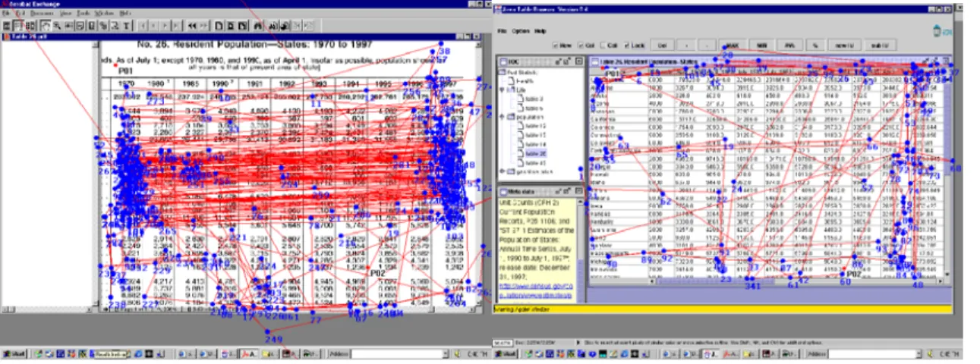Viewport: 980px width, 364px height.
Task: Expand the last folder in TOC tree
Action: pyautogui.click(x=502, y=171)
